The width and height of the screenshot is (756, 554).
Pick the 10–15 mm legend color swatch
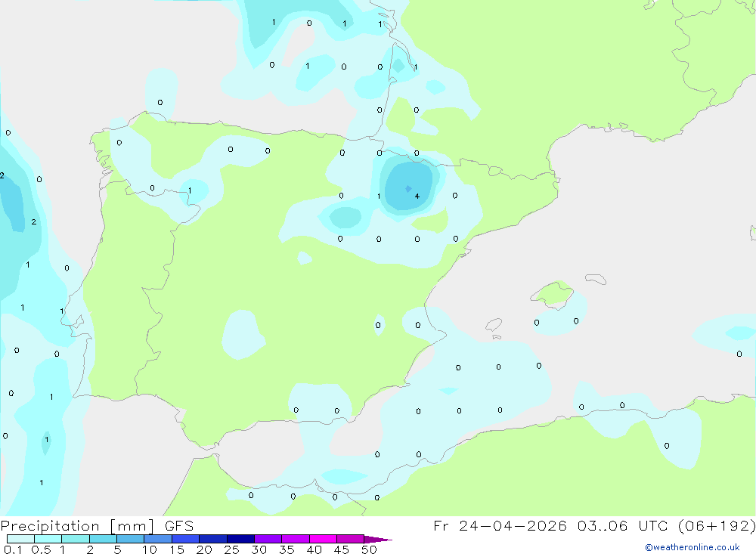[x=158, y=539]
